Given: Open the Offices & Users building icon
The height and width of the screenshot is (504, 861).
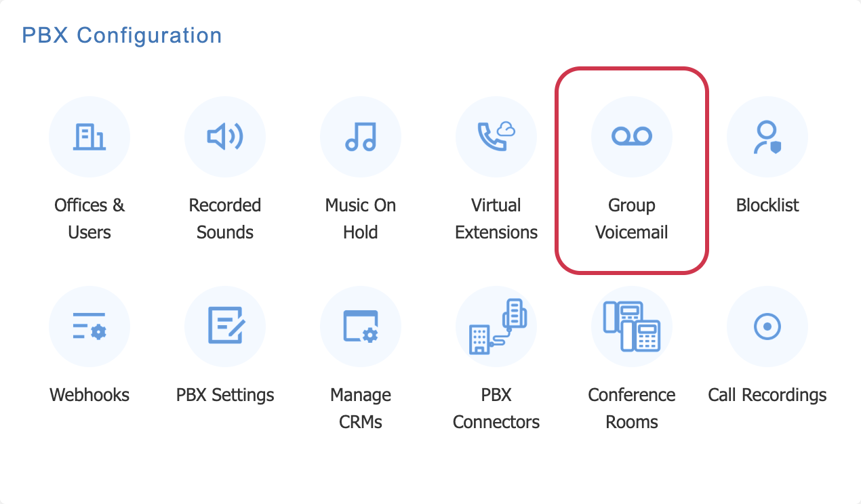Looking at the screenshot, I should 89,137.
